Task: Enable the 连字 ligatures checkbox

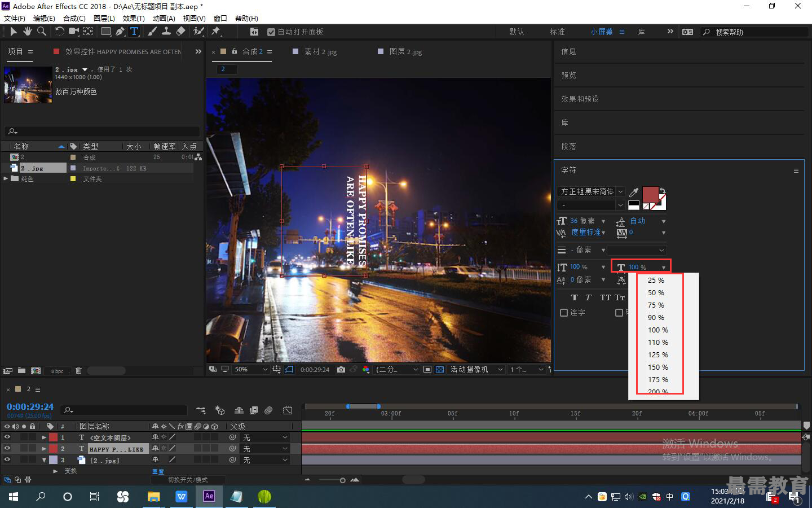Action: pos(564,312)
